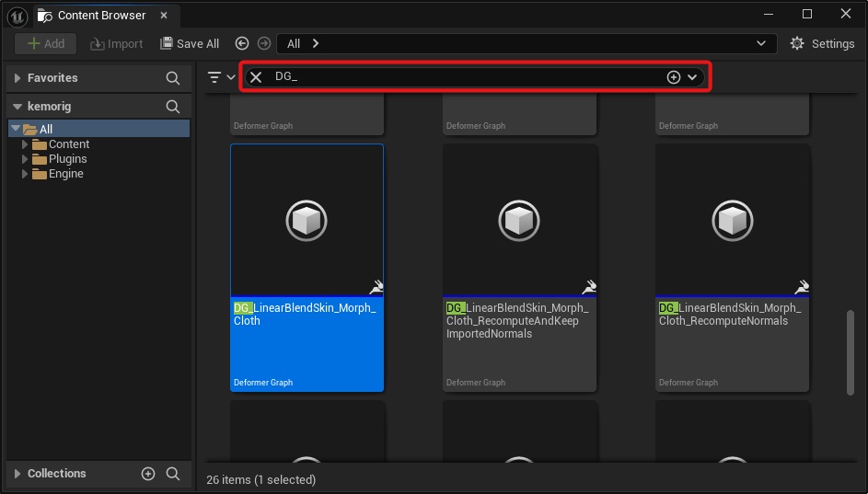Save search as filter plus icon

(x=673, y=77)
